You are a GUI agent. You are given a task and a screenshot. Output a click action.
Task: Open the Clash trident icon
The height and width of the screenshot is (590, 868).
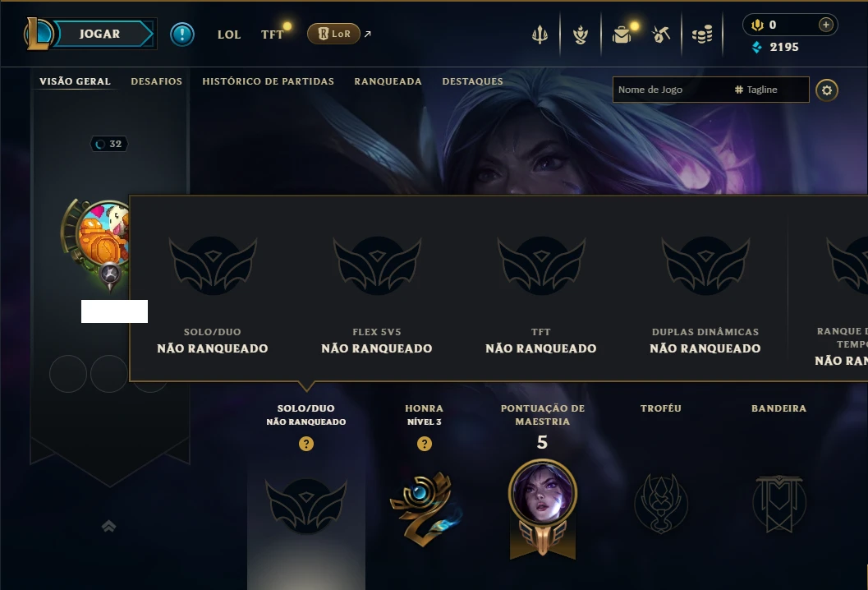click(x=540, y=35)
